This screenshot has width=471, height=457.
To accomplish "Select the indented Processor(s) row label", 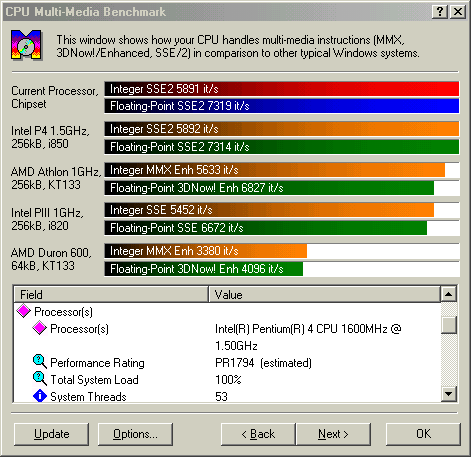I will (79, 329).
